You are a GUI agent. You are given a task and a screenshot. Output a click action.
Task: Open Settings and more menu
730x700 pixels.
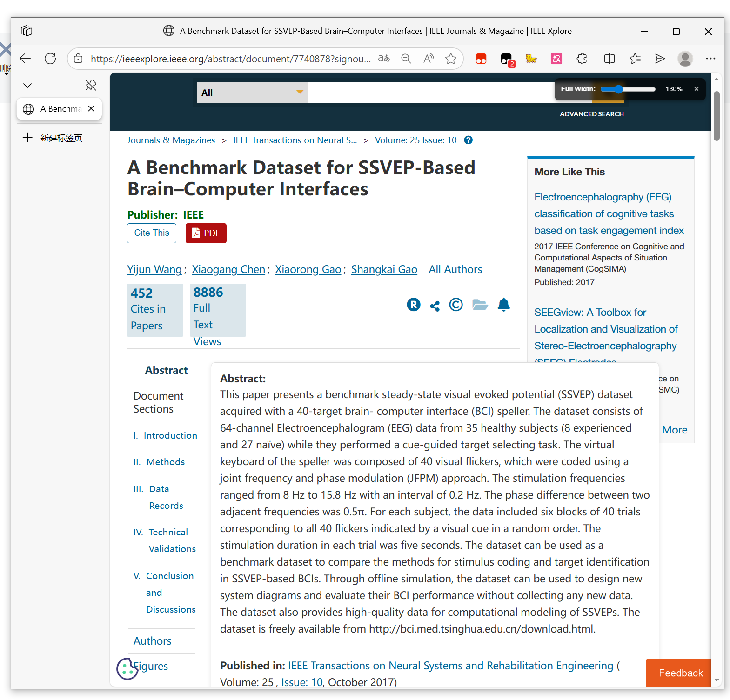(x=710, y=59)
